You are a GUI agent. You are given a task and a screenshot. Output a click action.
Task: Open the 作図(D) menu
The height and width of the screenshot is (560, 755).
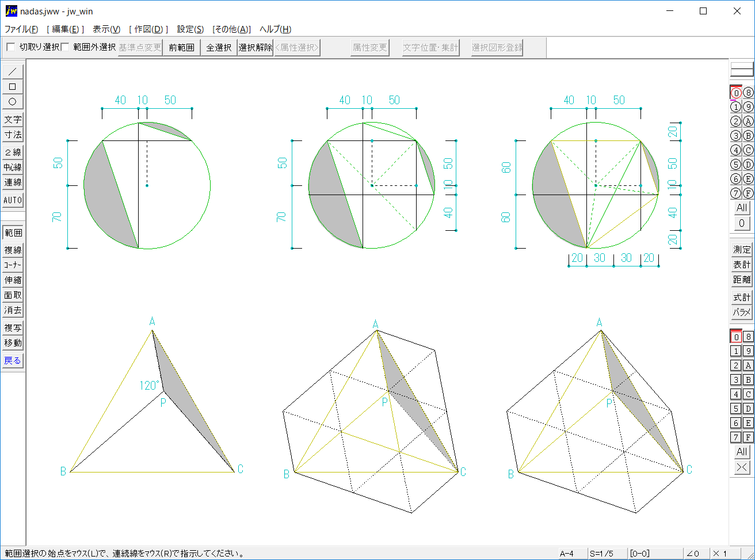[148, 29]
